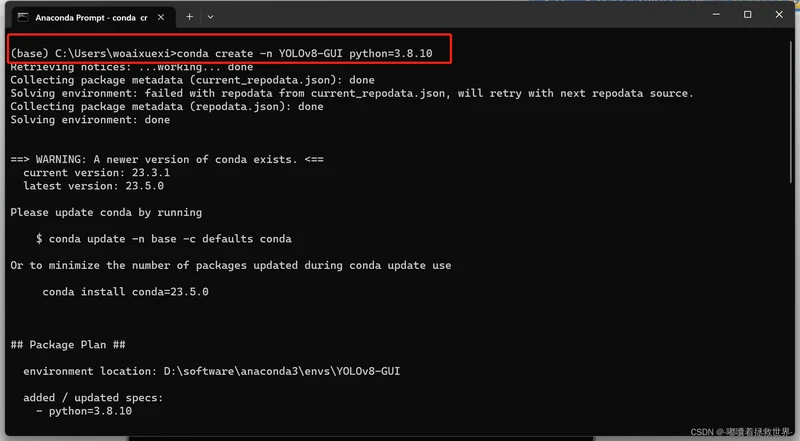800x441 pixels.
Task: Click the vertical scrollbar thumb
Action: (x=791, y=110)
